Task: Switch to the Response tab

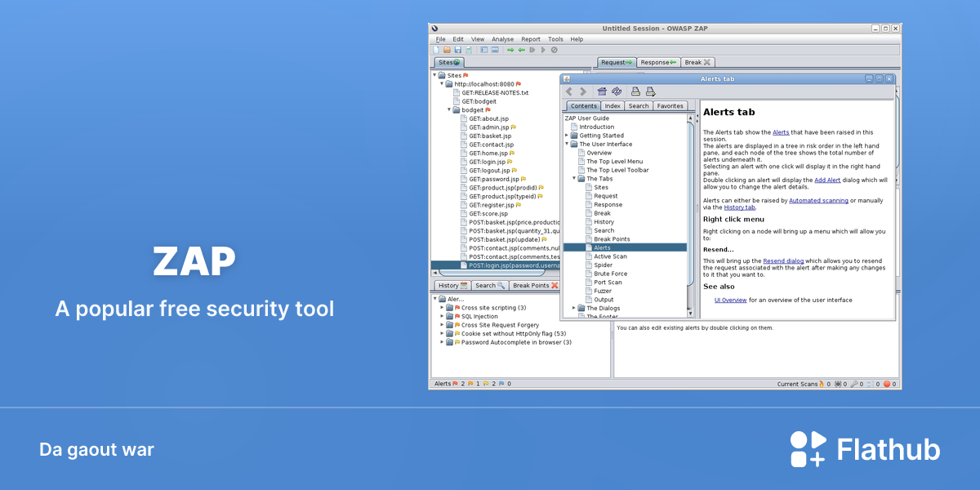Action: click(659, 62)
